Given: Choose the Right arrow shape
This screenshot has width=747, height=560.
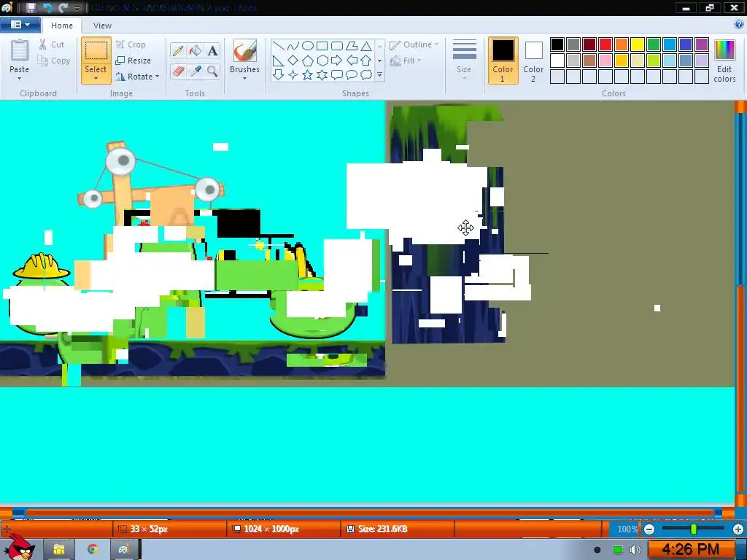Looking at the screenshot, I should pos(337,61).
